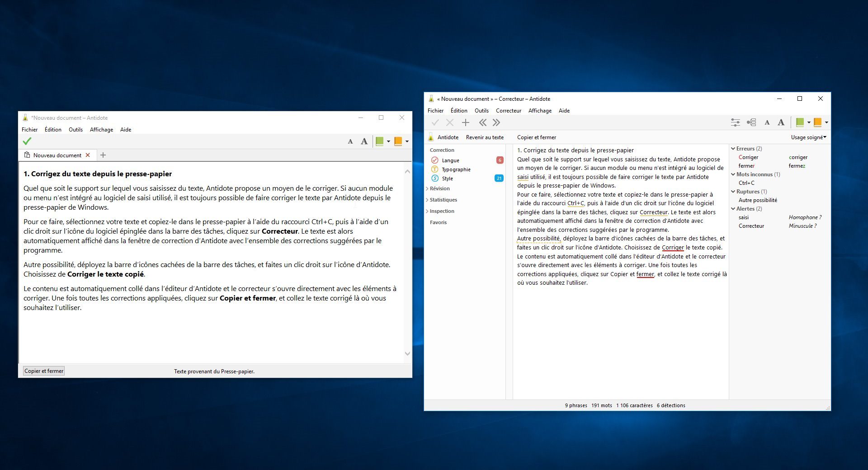The height and width of the screenshot is (470, 868).
Task: Open orange guides book in Correcteur window
Action: tap(817, 122)
